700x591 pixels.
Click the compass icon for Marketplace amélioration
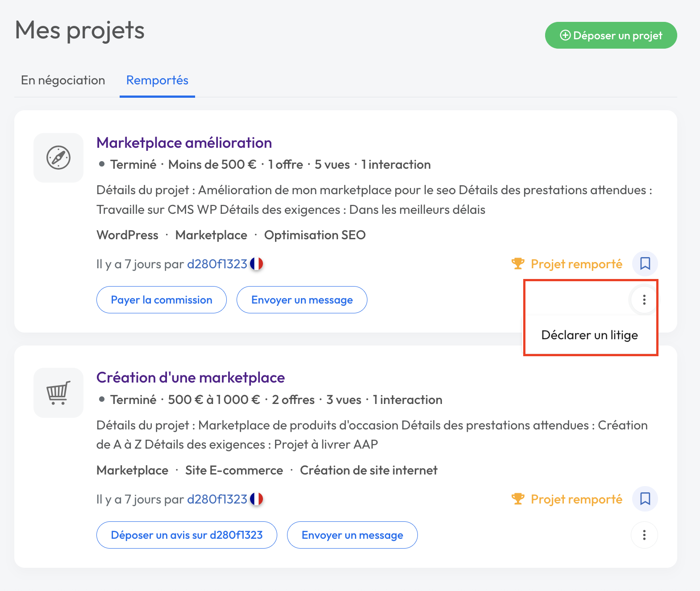point(58,158)
